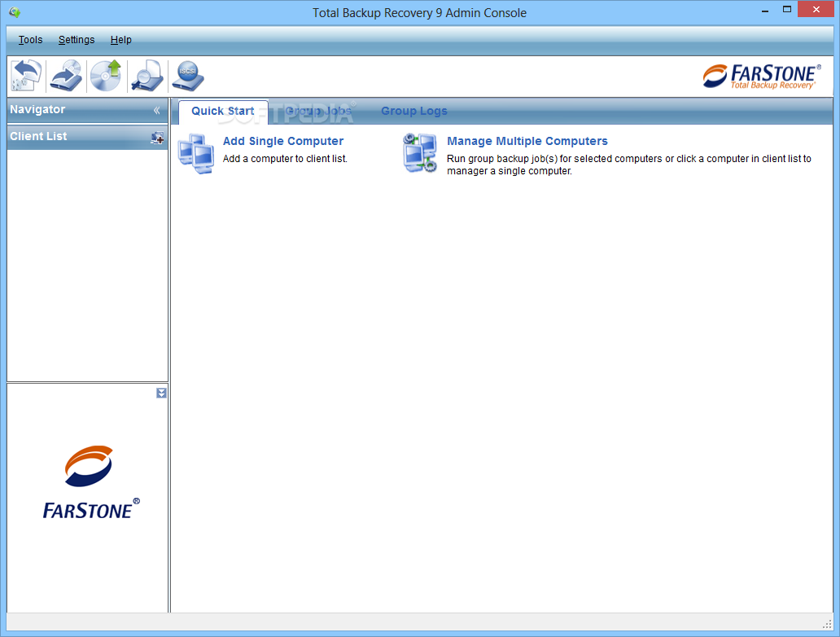Screen dimensions: 840x637
Task: Switch to the Group Logs tab
Action: tap(414, 111)
